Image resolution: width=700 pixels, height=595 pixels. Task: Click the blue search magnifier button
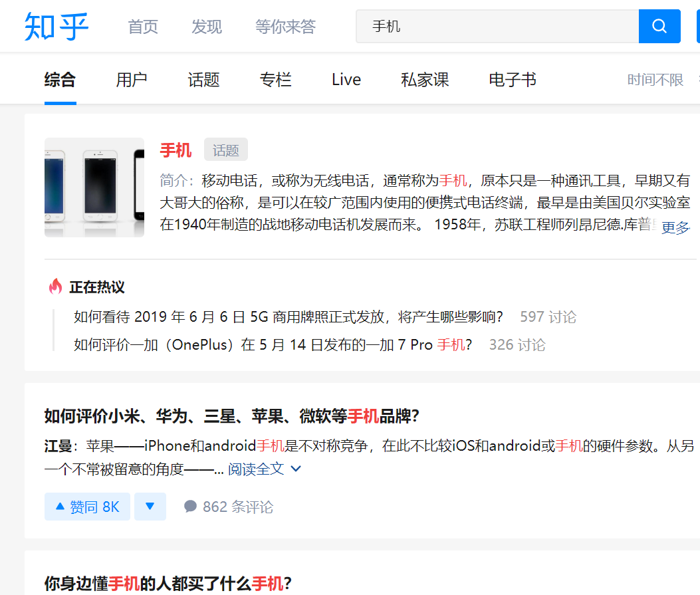[659, 27]
